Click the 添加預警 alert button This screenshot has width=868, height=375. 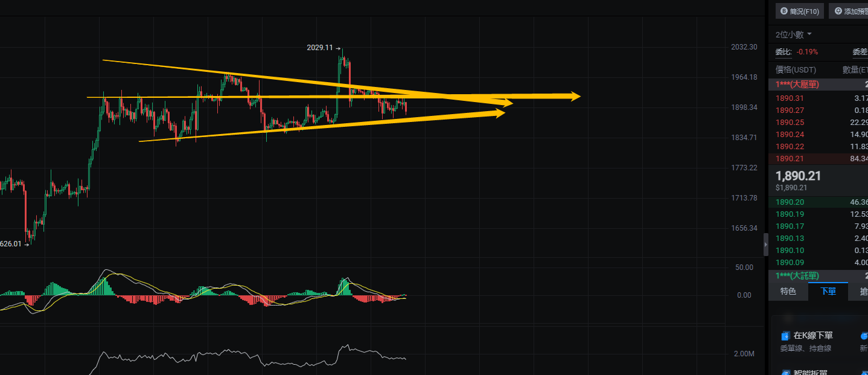coord(849,11)
